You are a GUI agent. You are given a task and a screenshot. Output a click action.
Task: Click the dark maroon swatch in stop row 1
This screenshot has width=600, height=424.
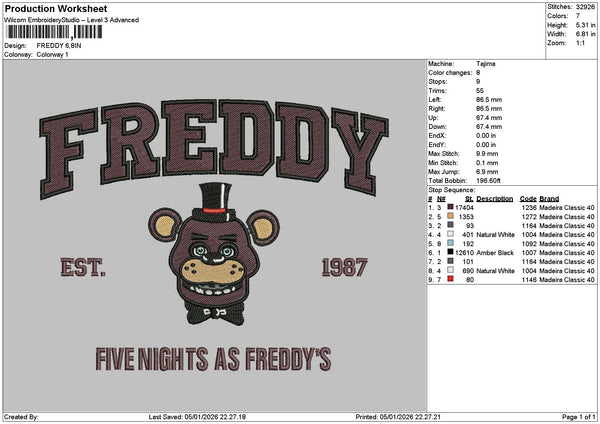[450, 207]
